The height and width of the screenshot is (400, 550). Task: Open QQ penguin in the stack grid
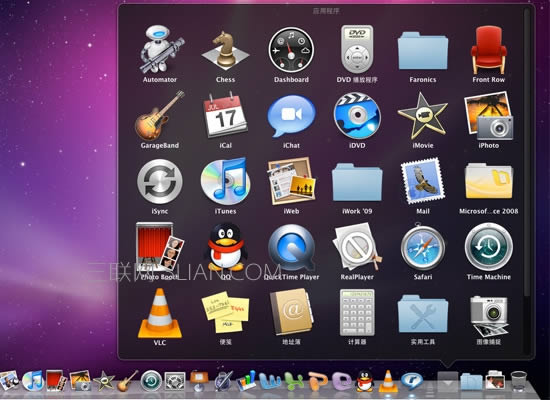click(225, 247)
